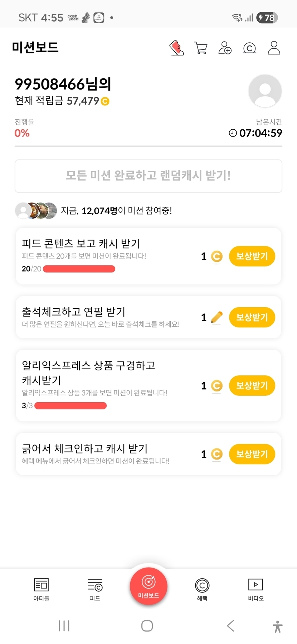Claim reward for 알리익스프레스 mission
Image resolution: width=297 pixels, height=644 pixels.
point(252,385)
